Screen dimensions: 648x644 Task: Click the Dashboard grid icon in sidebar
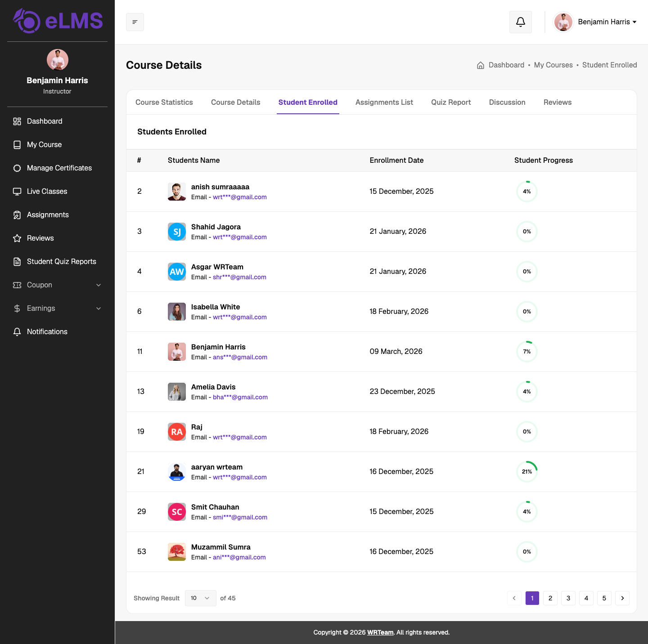[x=17, y=121]
